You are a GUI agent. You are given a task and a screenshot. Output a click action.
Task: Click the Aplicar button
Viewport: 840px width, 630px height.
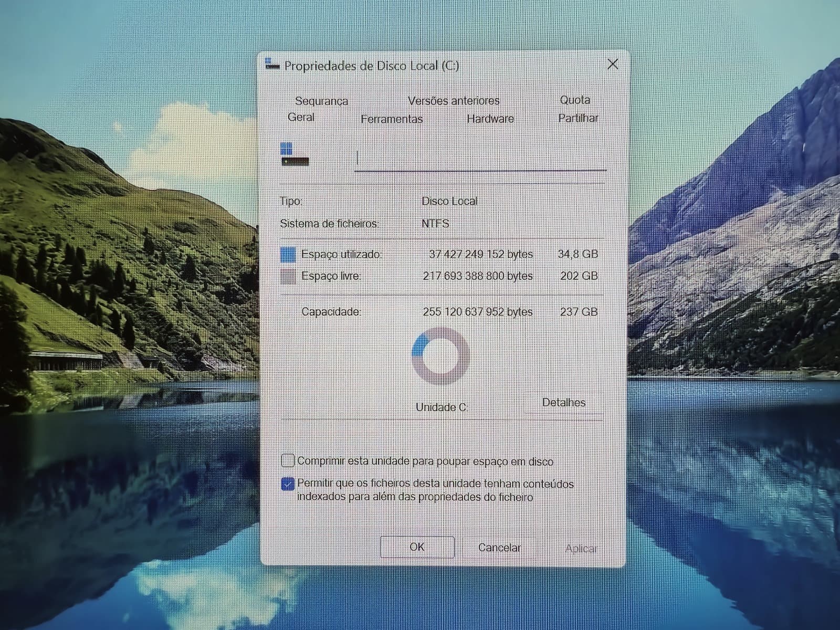tap(581, 549)
